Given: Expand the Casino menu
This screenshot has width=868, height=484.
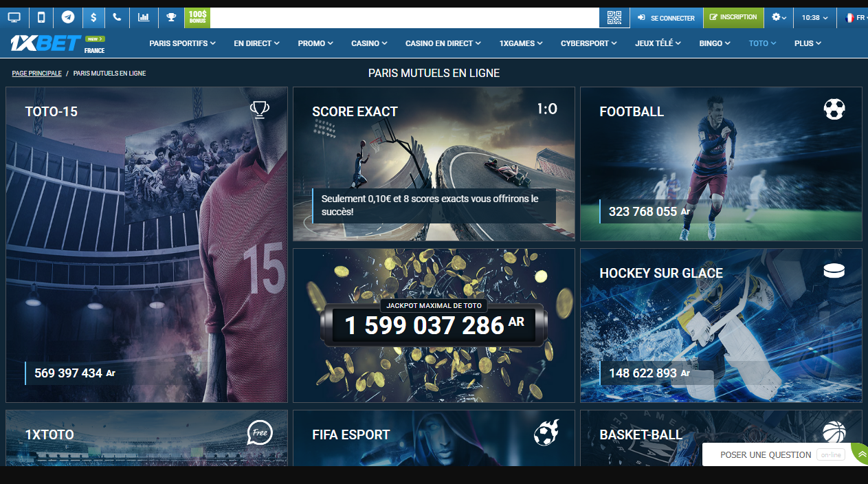Looking at the screenshot, I should coord(369,43).
